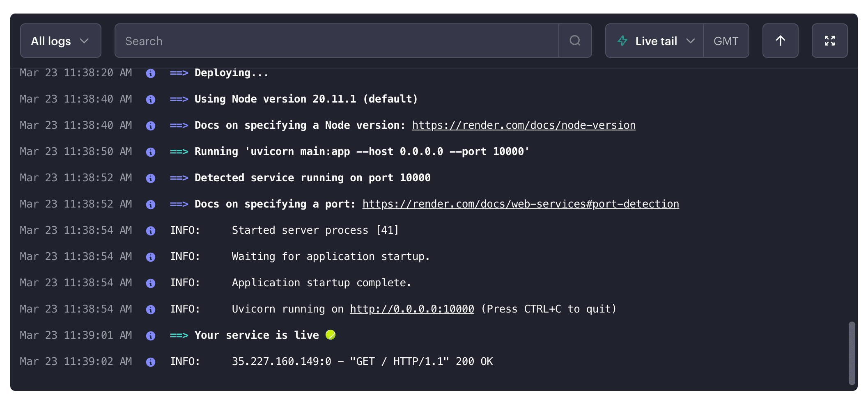Click info icon on 'Your service is live' row
868x404 pixels.
click(x=151, y=336)
